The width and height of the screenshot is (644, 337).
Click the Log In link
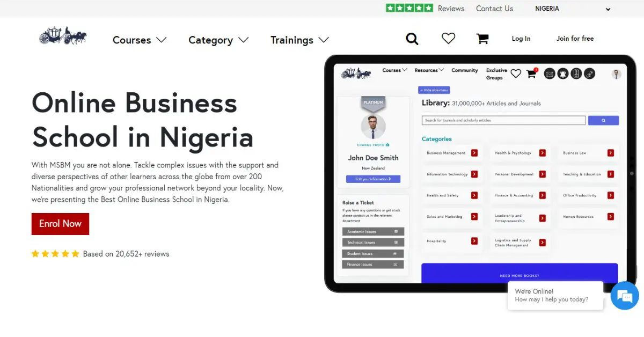(521, 39)
